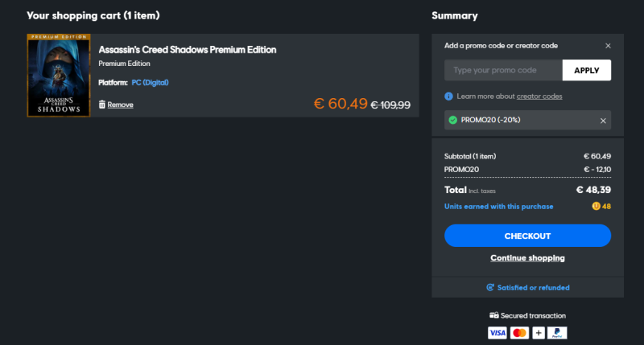Open the creator codes link
Image resolution: width=644 pixels, height=345 pixels.
pyautogui.click(x=539, y=97)
